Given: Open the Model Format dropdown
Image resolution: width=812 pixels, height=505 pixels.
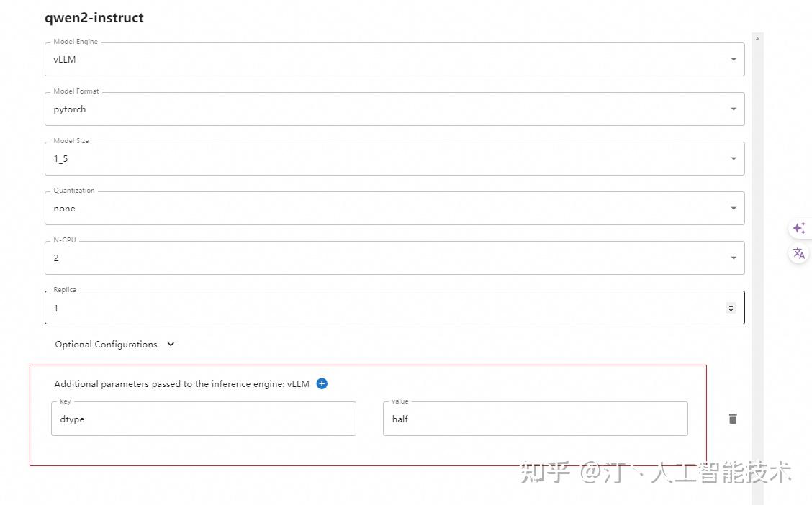Looking at the screenshot, I should click(x=733, y=109).
